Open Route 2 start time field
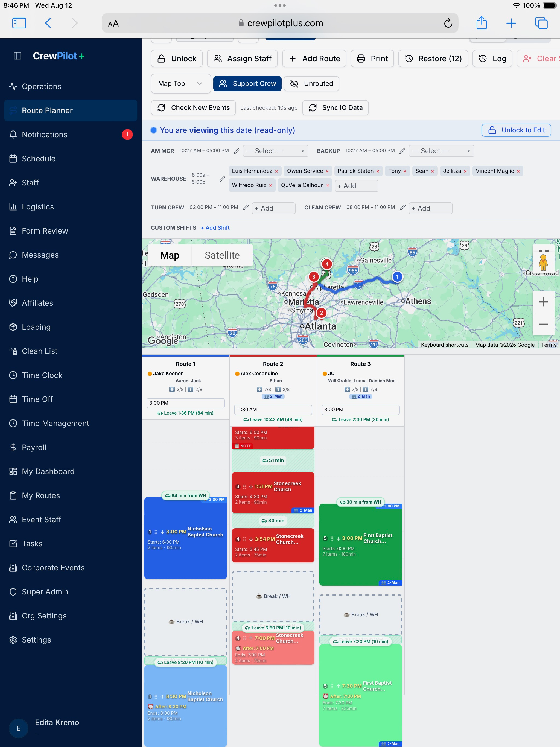Image resolution: width=560 pixels, height=747 pixels. (273, 410)
